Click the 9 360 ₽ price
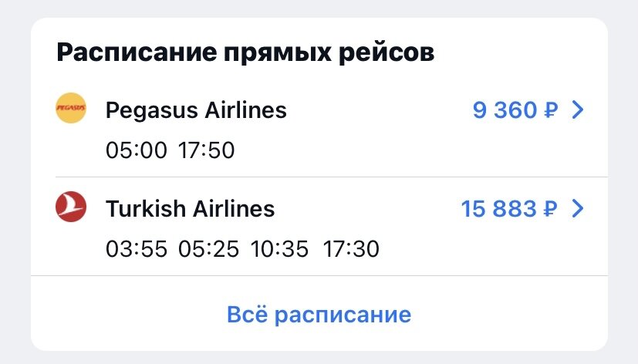The image size is (638, 364). pos(515,110)
